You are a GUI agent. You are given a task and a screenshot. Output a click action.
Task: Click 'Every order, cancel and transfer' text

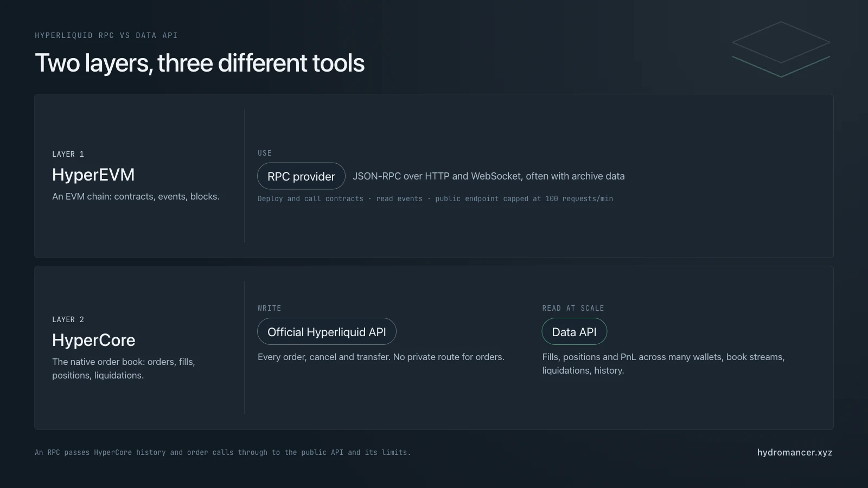[381, 357]
